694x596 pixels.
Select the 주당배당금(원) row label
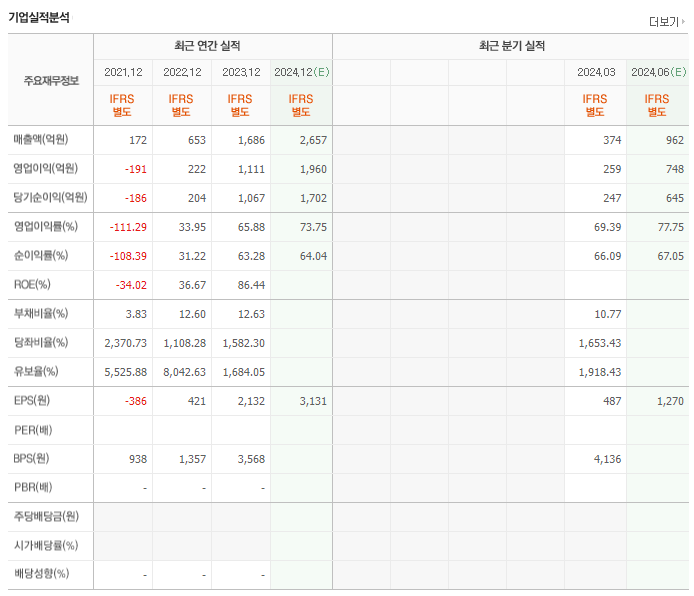pyautogui.click(x=46, y=516)
